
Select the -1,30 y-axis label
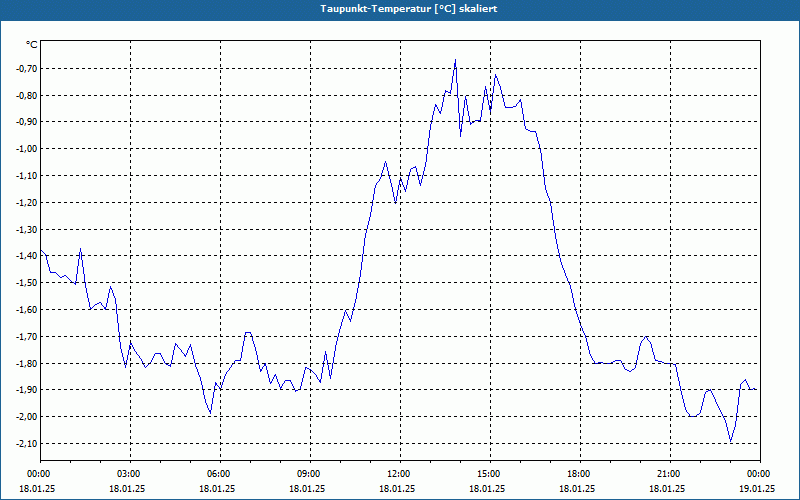pos(27,229)
